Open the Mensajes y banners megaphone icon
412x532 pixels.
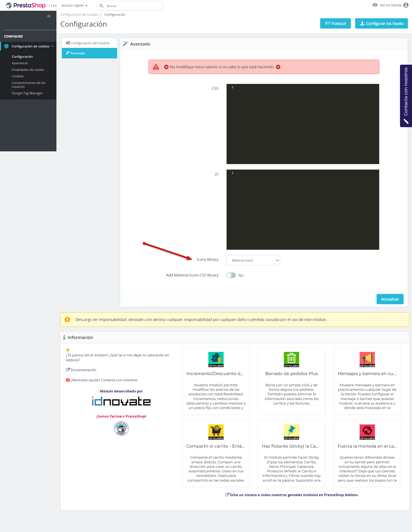[367, 359]
